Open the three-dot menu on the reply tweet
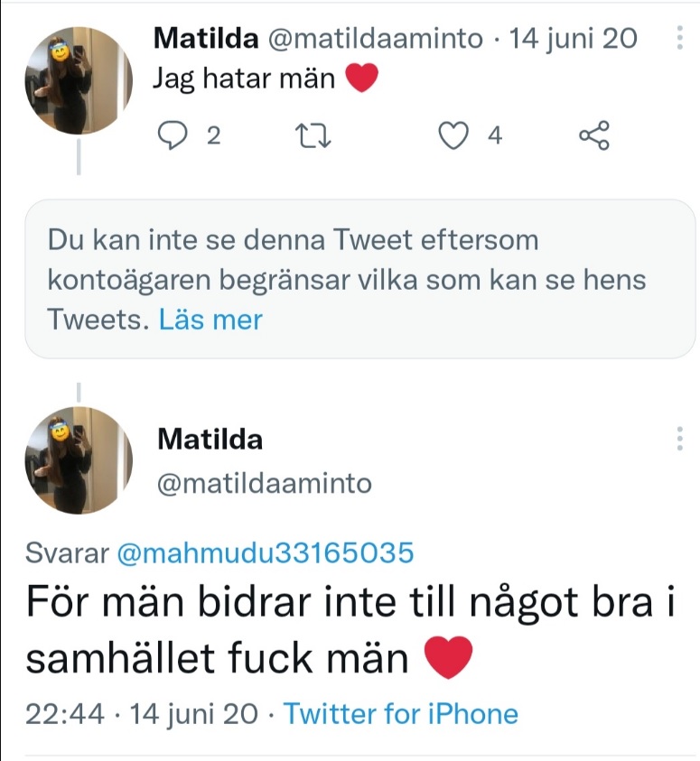 [679, 440]
